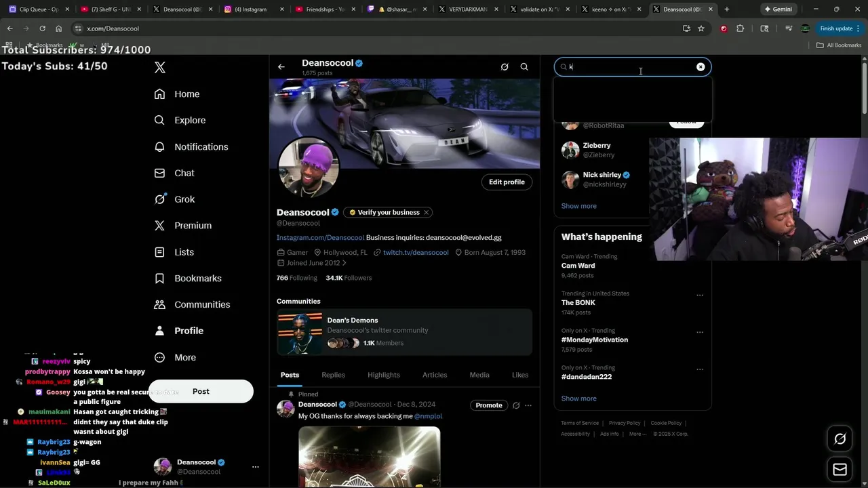Screen dimensions: 868x488
Task: Reload the page in Chrome
Action: pos(42,28)
